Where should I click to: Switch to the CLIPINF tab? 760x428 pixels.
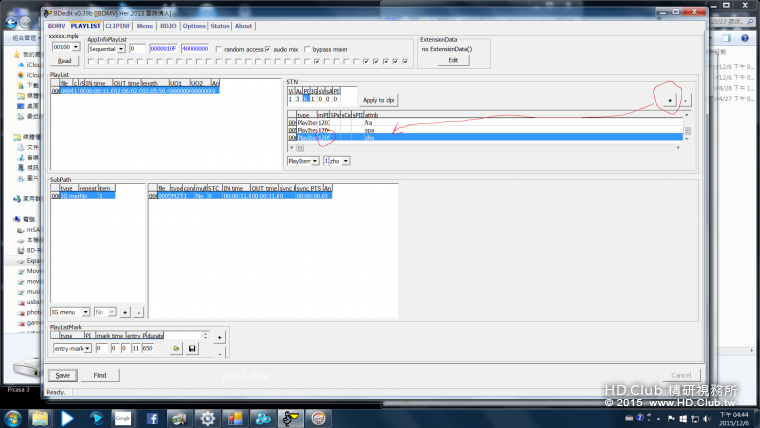tap(118, 26)
